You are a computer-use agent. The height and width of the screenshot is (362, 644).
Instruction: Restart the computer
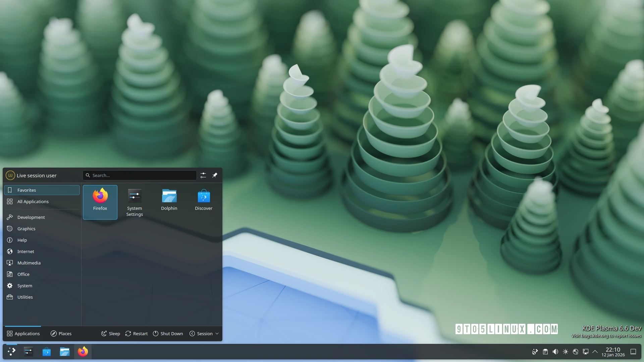pos(136,334)
